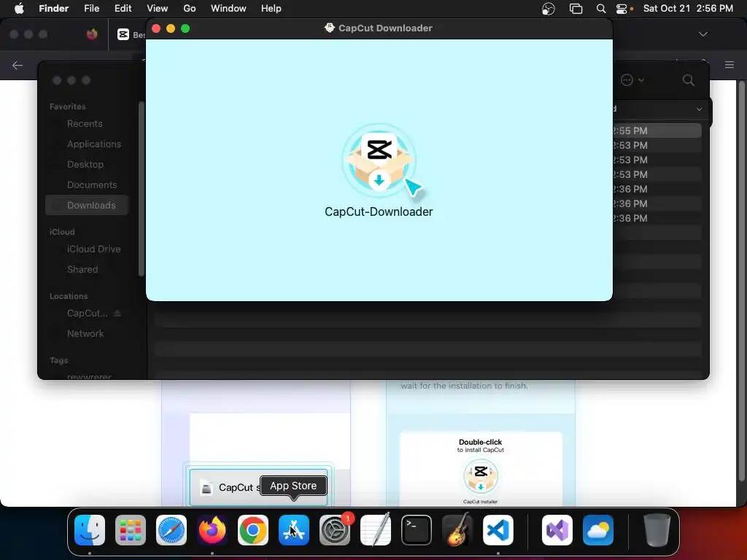Open Visual Studio Code from the Dock
Screen dimensions: 747x560
(x=498, y=529)
